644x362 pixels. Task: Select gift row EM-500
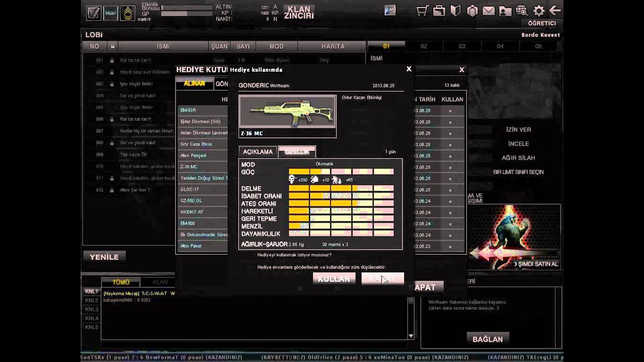[203, 223]
